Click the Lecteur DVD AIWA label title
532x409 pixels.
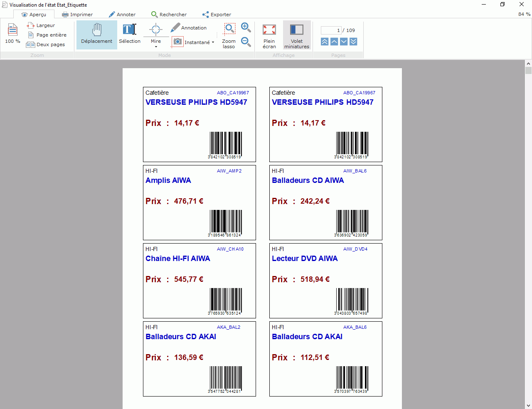(x=305, y=259)
